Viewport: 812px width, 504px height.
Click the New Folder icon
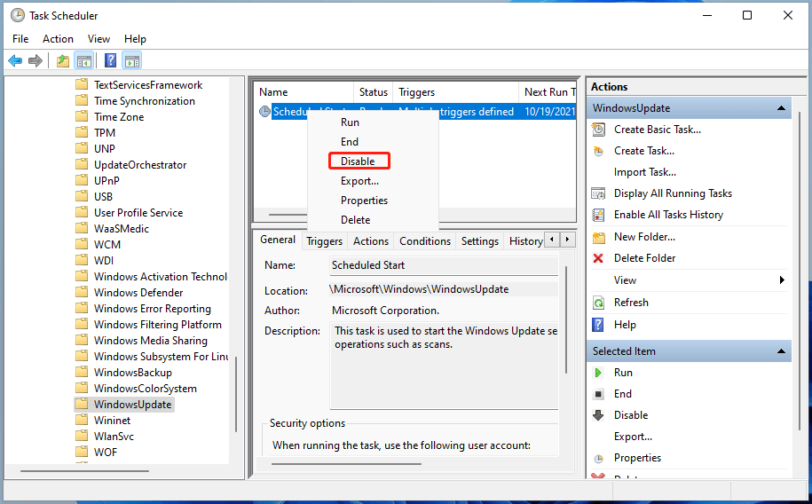[599, 237]
